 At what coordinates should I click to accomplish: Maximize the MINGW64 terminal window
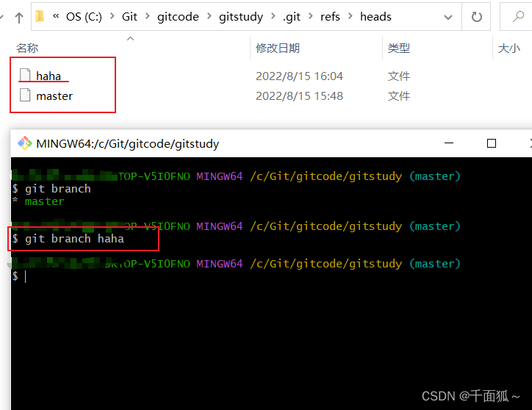(x=492, y=143)
